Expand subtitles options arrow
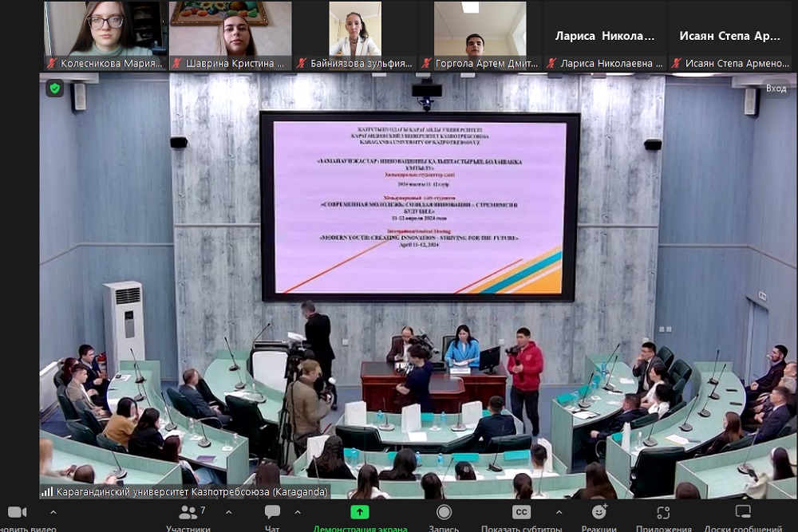 pos(558,512)
